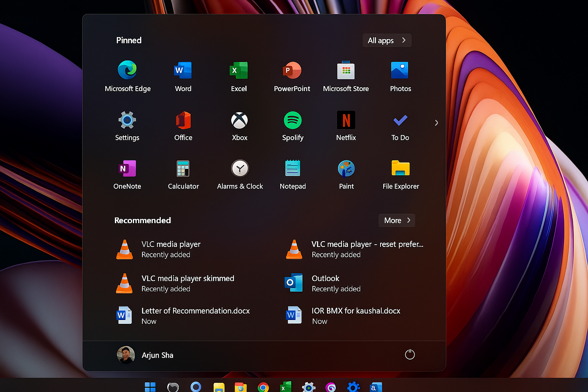Launch OneNote from pinned apps
Viewport: 588px width, 392px height.
pos(127,175)
